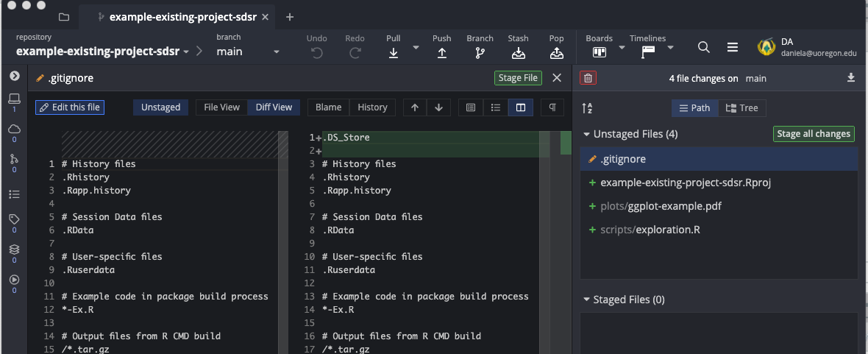The image size is (868, 354).
Task: Pop the stash with Pop icon
Action: 556,53
